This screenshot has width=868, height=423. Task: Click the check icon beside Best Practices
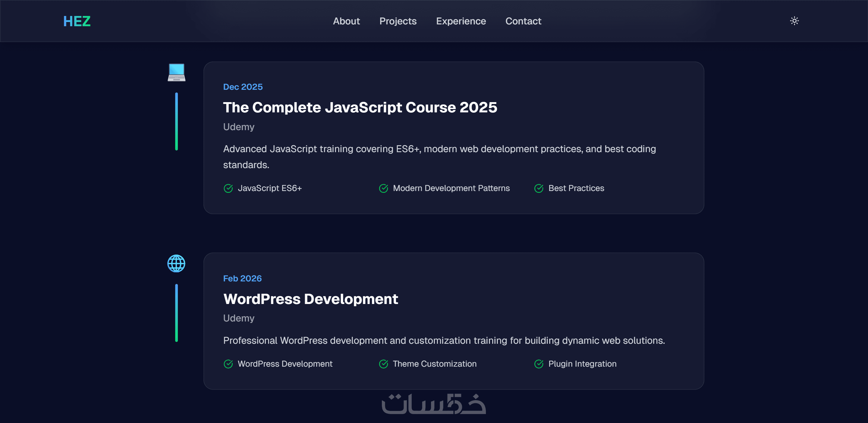pyautogui.click(x=539, y=188)
